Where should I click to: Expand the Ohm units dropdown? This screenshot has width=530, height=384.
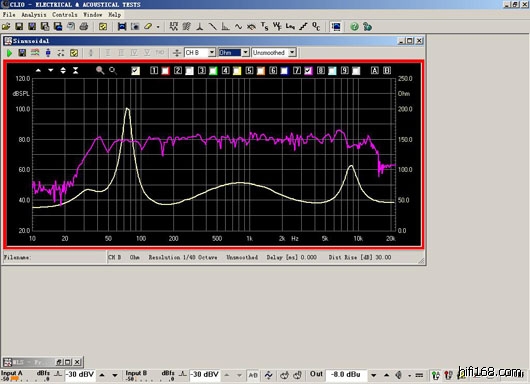pyautogui.click(x=246, y=53)
